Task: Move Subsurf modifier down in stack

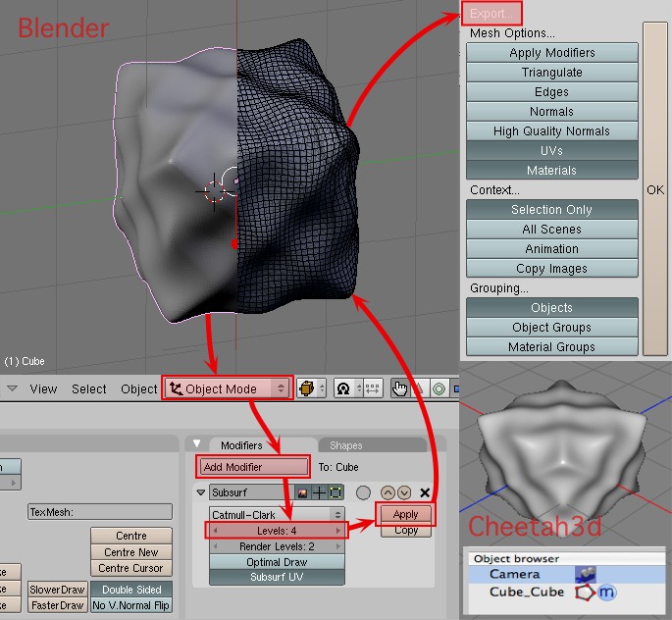Action: pos(404,492)
